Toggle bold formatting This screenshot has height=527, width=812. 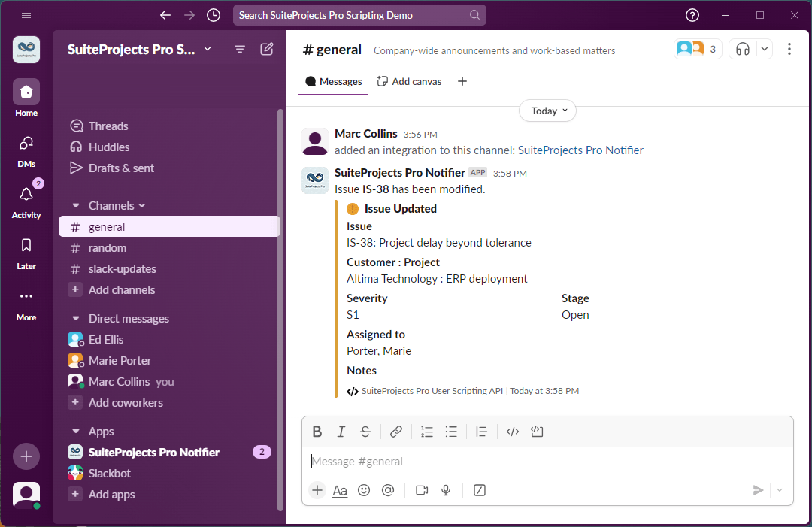[x=317, y=432]
